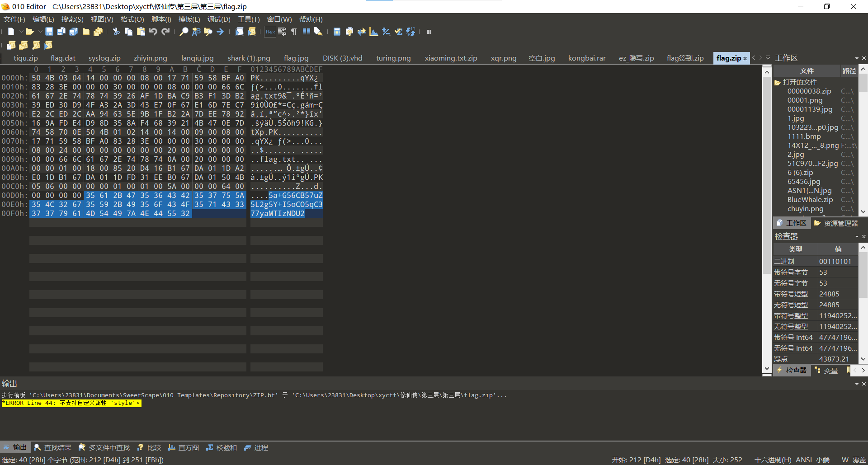Screen dimensions: 868x465
Task: Close the flag.zip tab
Action: 745,58
